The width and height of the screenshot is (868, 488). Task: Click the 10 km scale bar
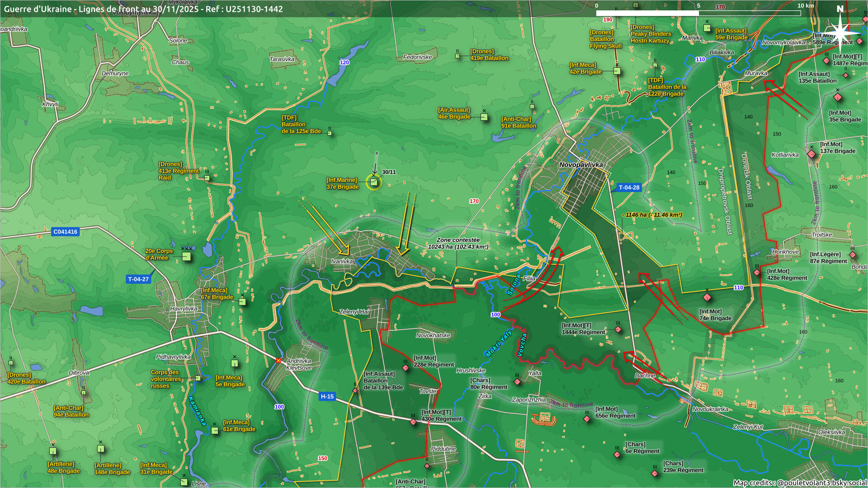point(698,13)
